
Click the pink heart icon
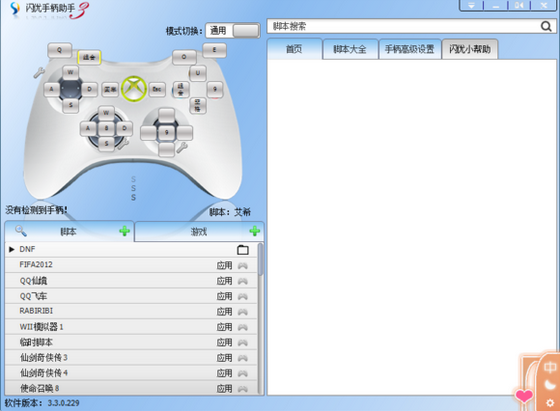524,396
